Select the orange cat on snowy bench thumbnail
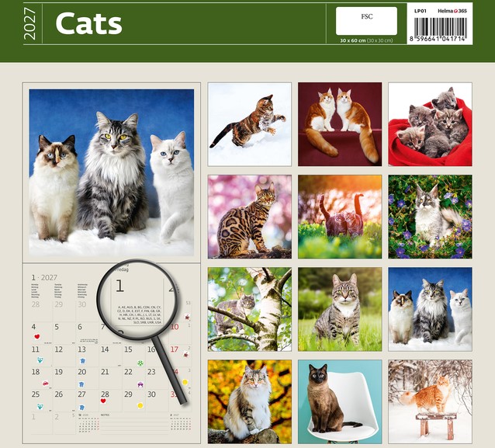The width and height of the screenshot is (495, 448). point(430,401)
